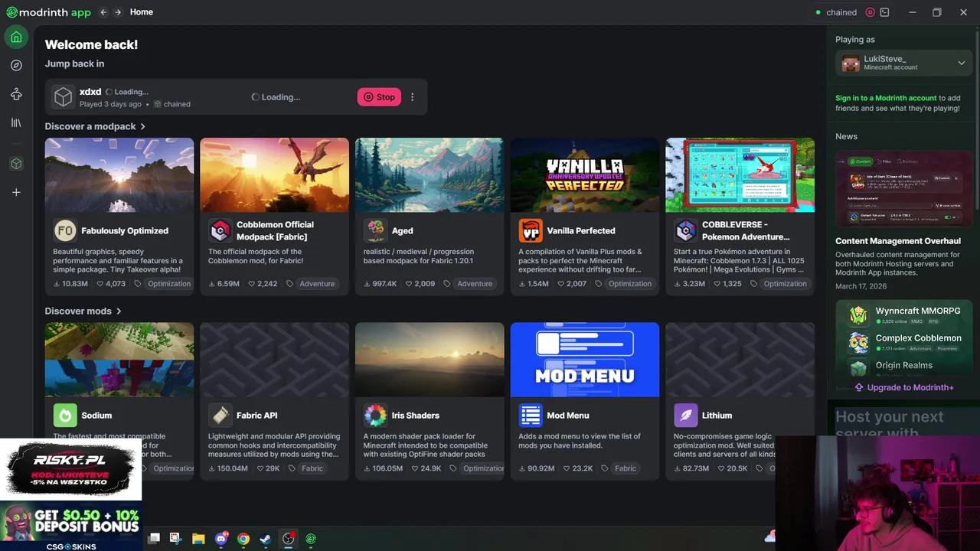The height and width of the screenshot is (551, 980).
Task: Click the Stop button for xdxd
Action: 379,97
